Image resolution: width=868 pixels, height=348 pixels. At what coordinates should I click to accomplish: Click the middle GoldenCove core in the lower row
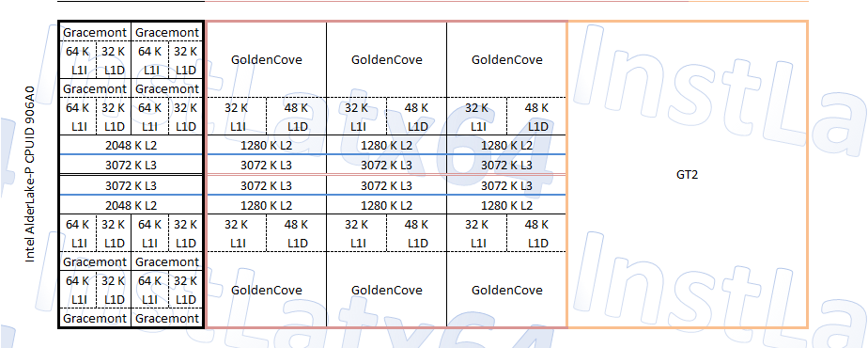click(x=386, y=290)
